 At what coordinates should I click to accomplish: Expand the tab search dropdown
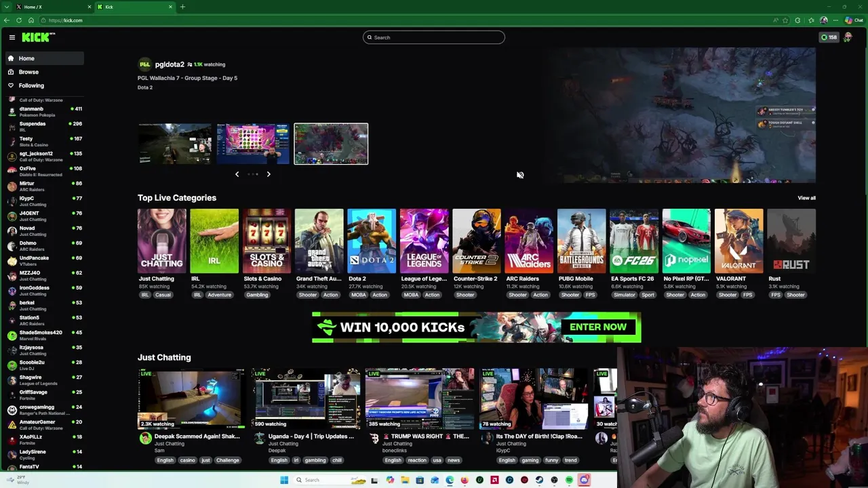(x=6, y=7)
